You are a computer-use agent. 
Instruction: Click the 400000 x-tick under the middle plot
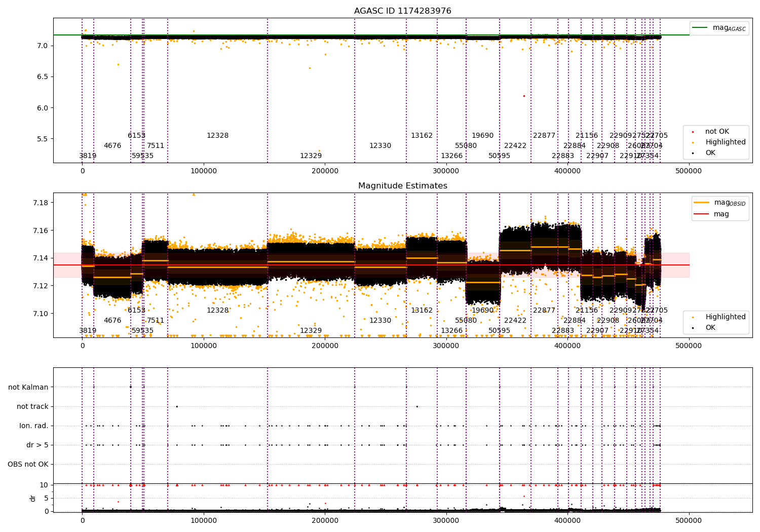[x=567, y=346]
